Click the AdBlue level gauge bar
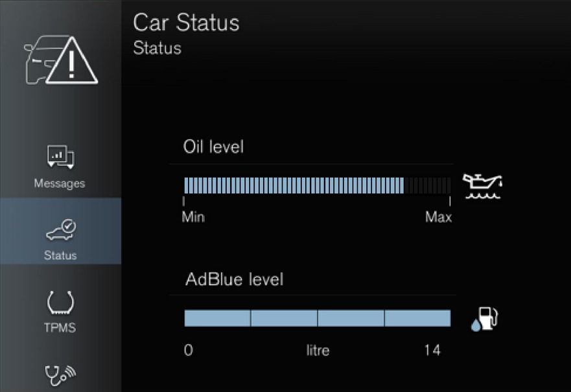 point(317,318)
